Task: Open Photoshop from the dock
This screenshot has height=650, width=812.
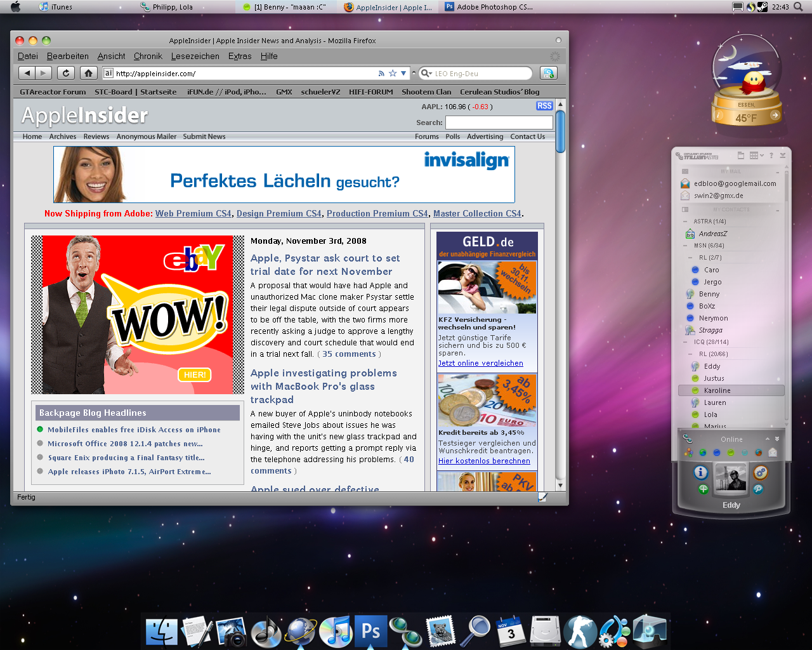Action: coord(370,631)
